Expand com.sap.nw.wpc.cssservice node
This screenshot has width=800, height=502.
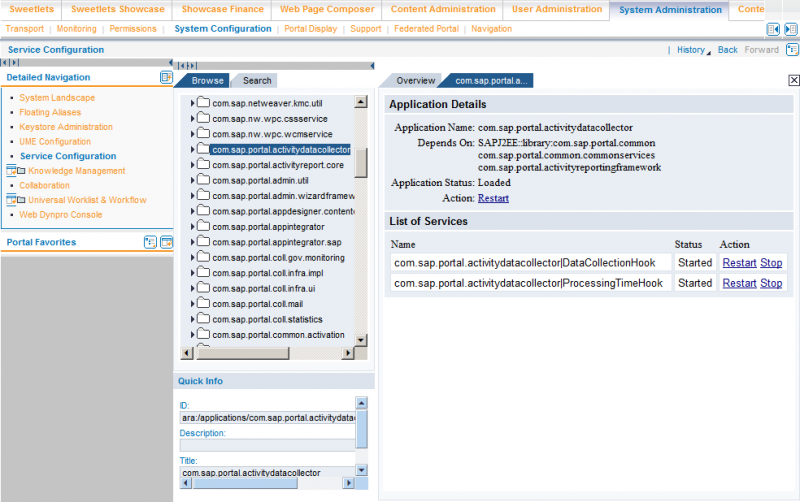(x=192, y=118)
